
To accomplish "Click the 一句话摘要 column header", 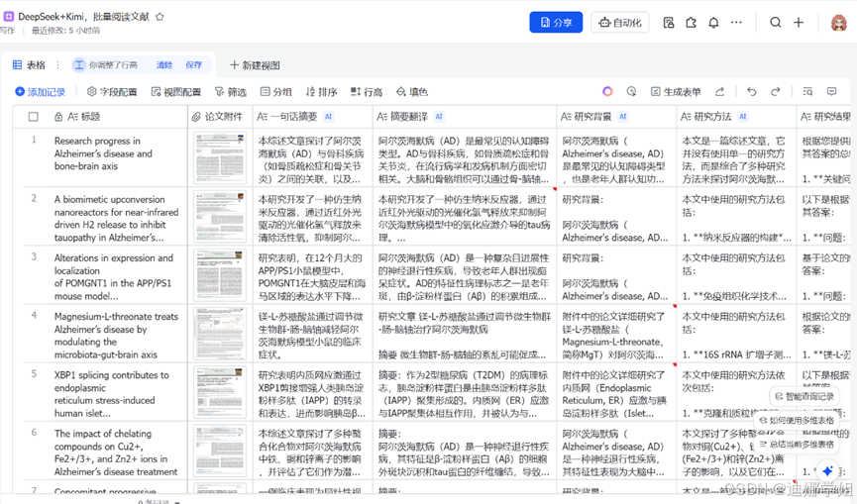I will [x=313, y=116].
